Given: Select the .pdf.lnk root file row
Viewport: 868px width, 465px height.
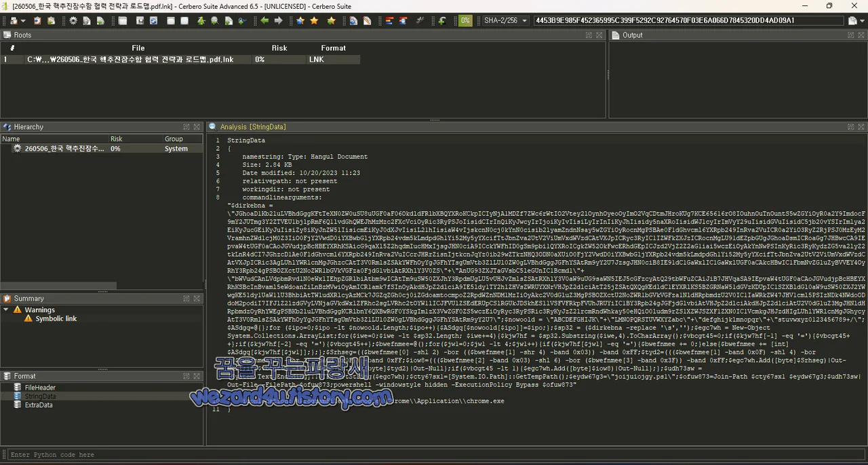Looking at the screenshot, I should click(180, 59).
